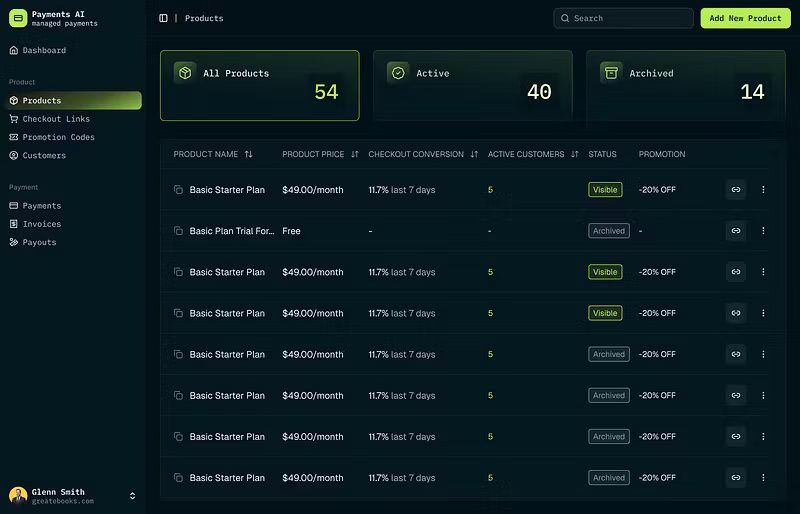Focus the Search input field
Viewport: 800px width, 514px height.
click(x=623, y=18)
